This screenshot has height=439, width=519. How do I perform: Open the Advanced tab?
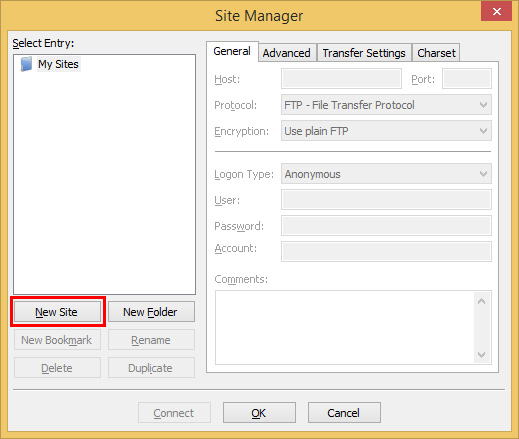click(x=287, y=53)
